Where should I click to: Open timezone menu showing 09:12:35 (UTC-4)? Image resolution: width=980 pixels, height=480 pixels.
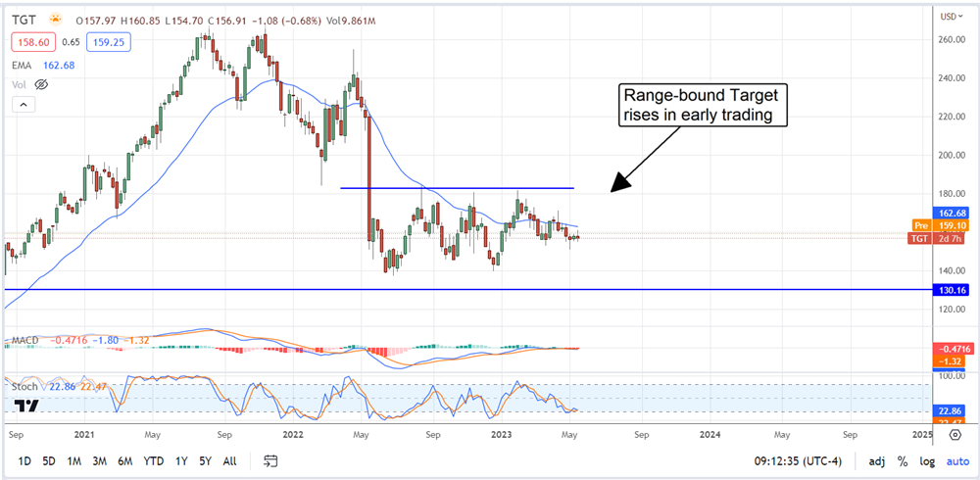[798, 461]
